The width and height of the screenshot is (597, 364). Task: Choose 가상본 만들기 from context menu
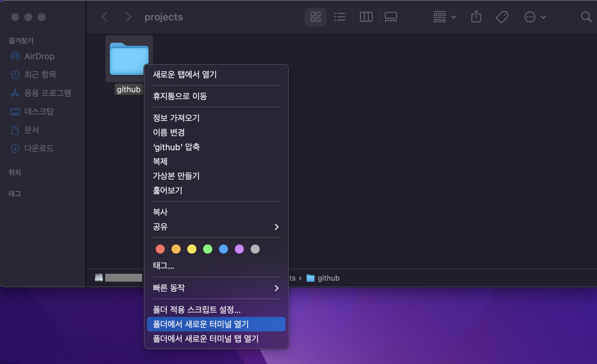click(x=216, y=176)
